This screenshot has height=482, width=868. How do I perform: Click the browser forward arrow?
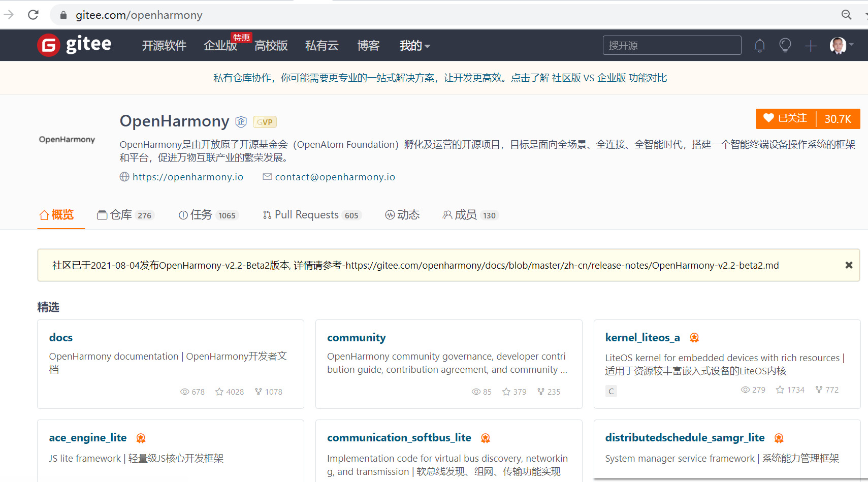[x=9, y=15]
